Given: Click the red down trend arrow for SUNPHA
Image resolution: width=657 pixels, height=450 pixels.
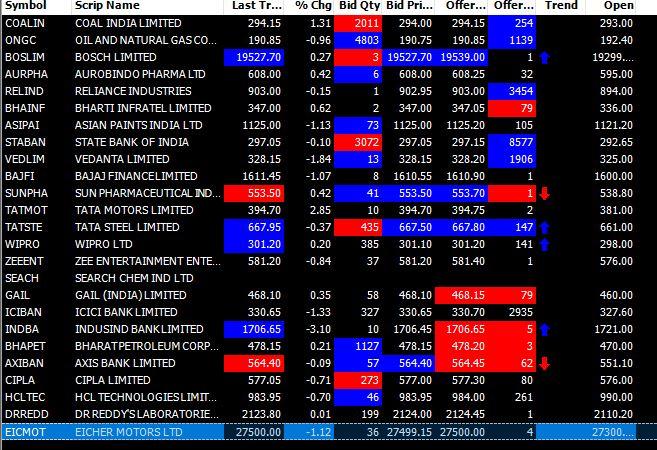Looking at the screenshot, I should [x=544, y=194].
